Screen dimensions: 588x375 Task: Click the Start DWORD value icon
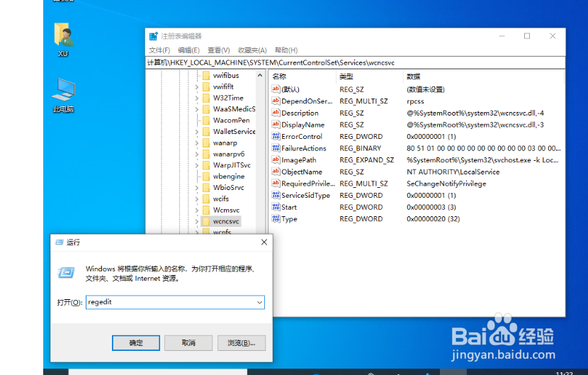(276, 207)
